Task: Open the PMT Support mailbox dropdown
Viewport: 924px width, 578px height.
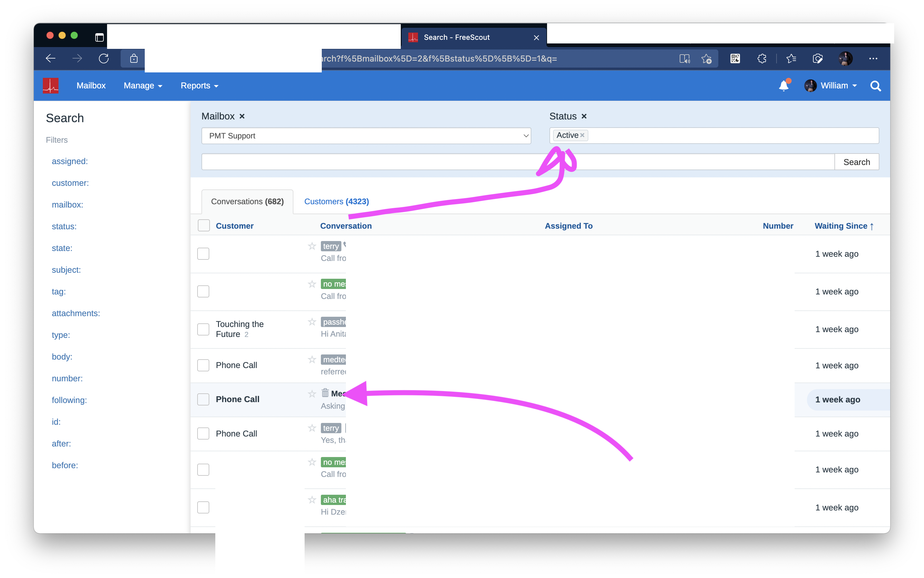Action: pos(366,136)
